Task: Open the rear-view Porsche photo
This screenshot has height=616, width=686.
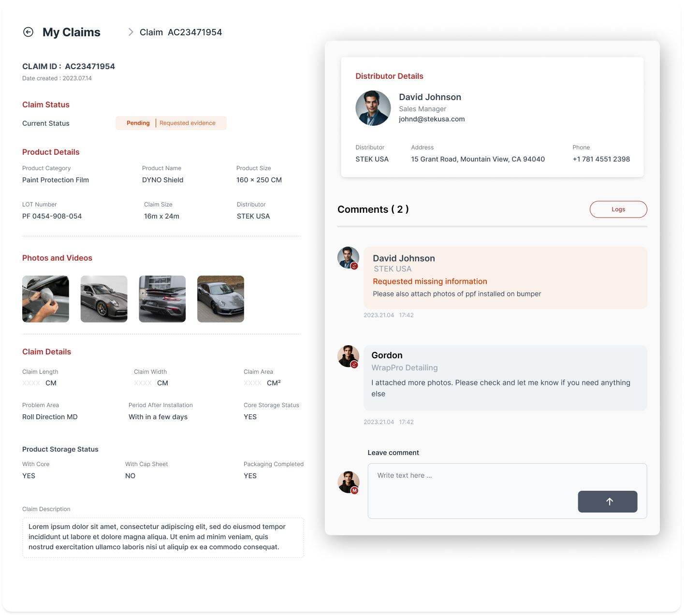Action: 162,299
